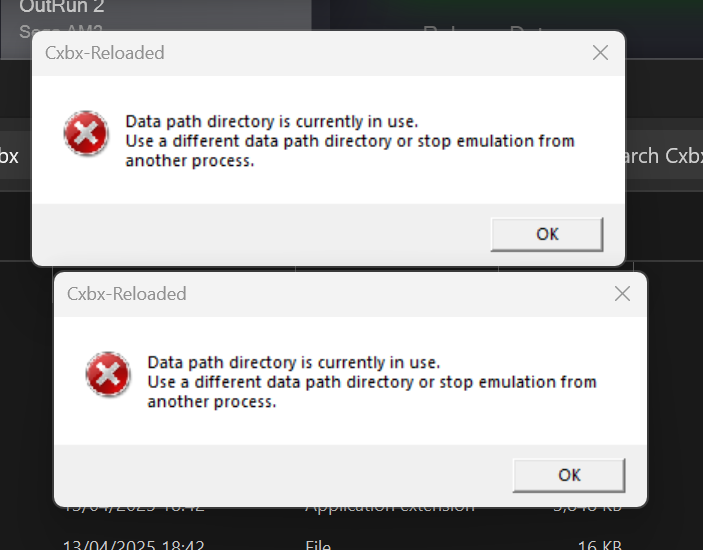Dismiss the lower dialog using its X icon
Viewport: 703px width, 550px height.
(622, 294)
